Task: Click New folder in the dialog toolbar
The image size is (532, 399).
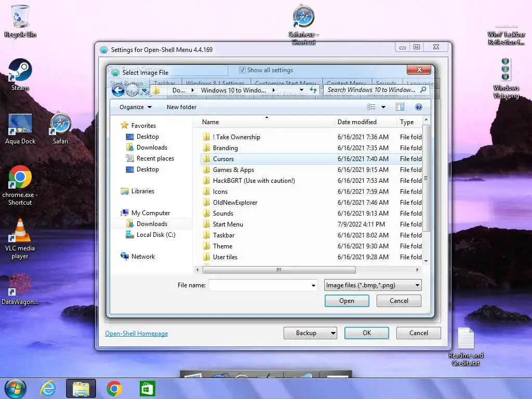Action: (181, 107)
